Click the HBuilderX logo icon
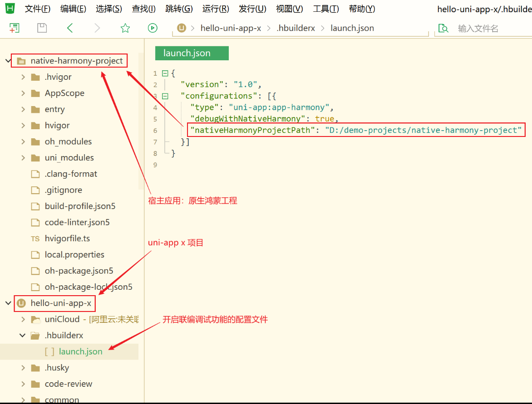Screen dimensions: 532x404 (x=10, y=8)
